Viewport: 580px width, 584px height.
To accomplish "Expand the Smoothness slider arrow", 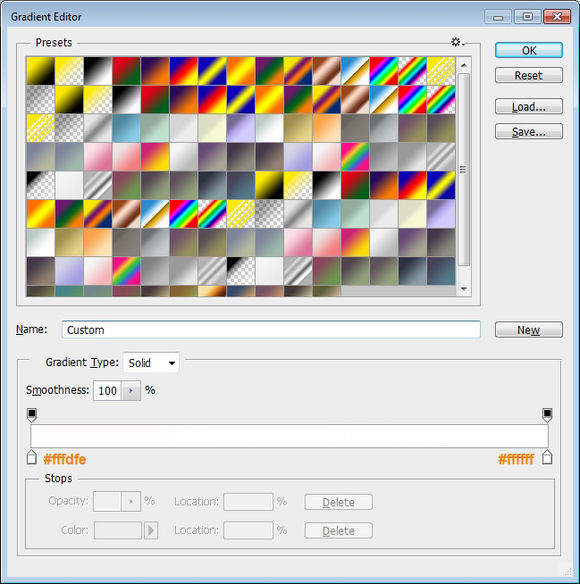I will [x=131, y=390].
